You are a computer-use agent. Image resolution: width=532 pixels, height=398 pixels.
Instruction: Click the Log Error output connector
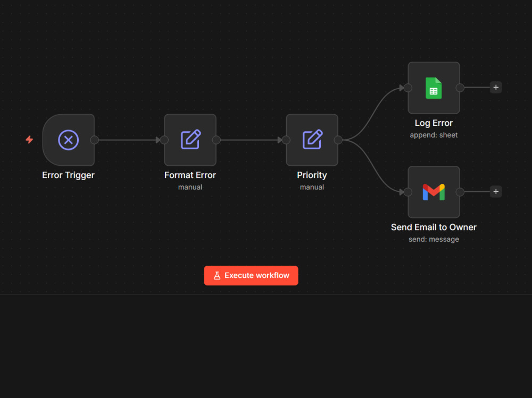tap(460, 88)
